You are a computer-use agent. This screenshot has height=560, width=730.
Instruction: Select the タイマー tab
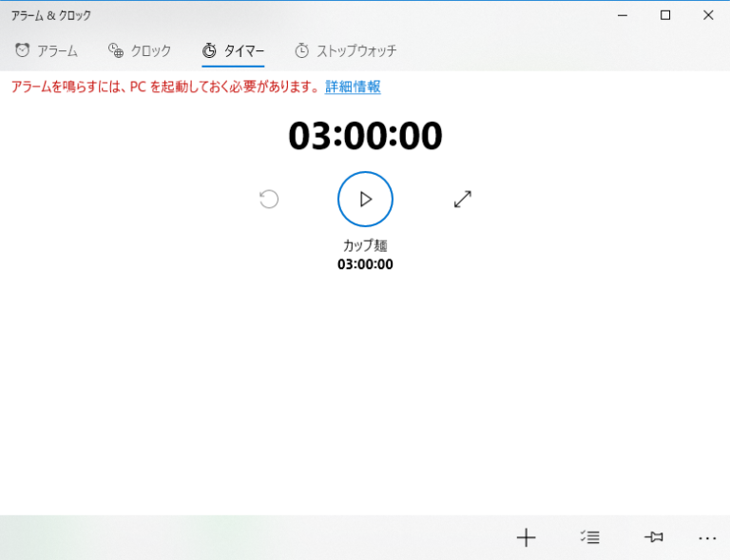243,51
